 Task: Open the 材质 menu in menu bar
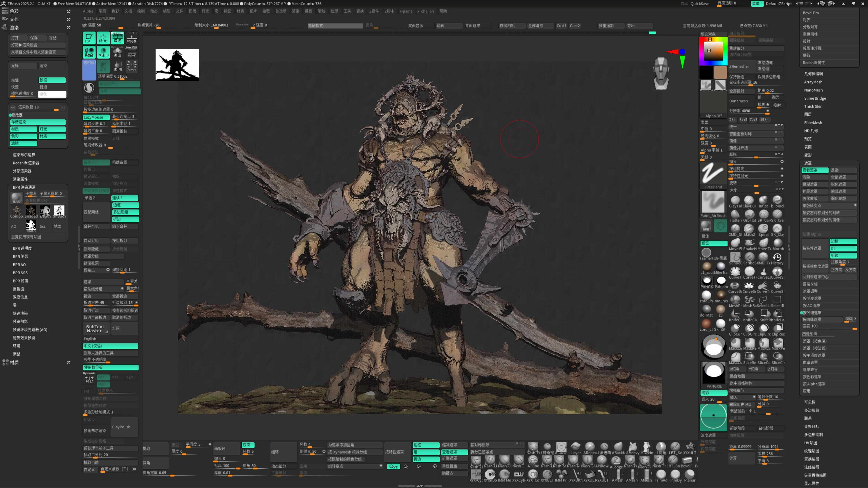pos(240,11)
